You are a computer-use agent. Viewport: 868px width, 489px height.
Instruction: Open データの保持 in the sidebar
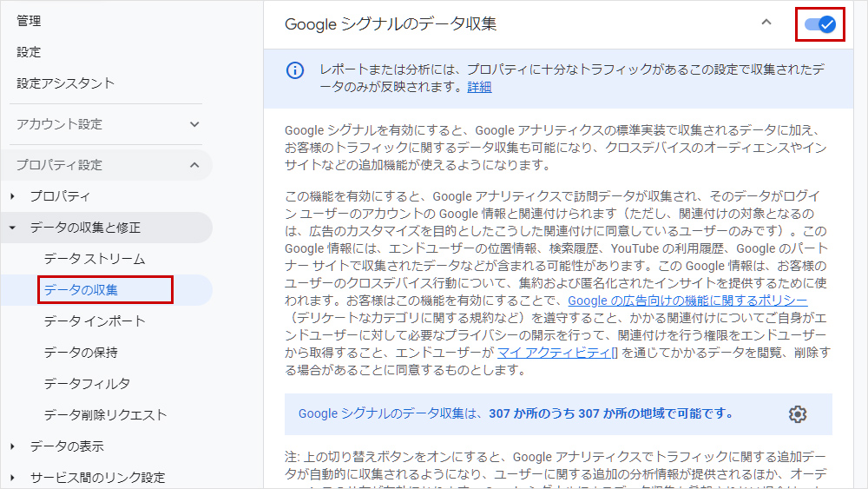pos(81,353)
